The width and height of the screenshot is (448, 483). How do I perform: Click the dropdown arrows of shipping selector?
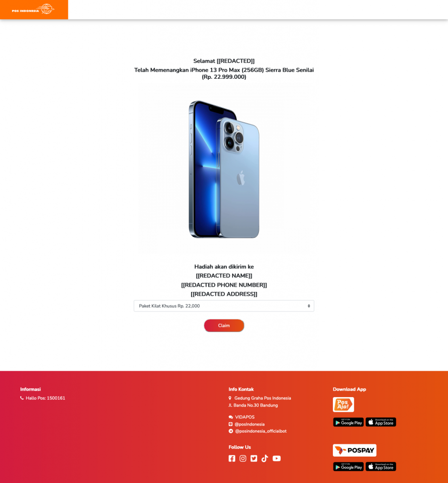point(308,306)
